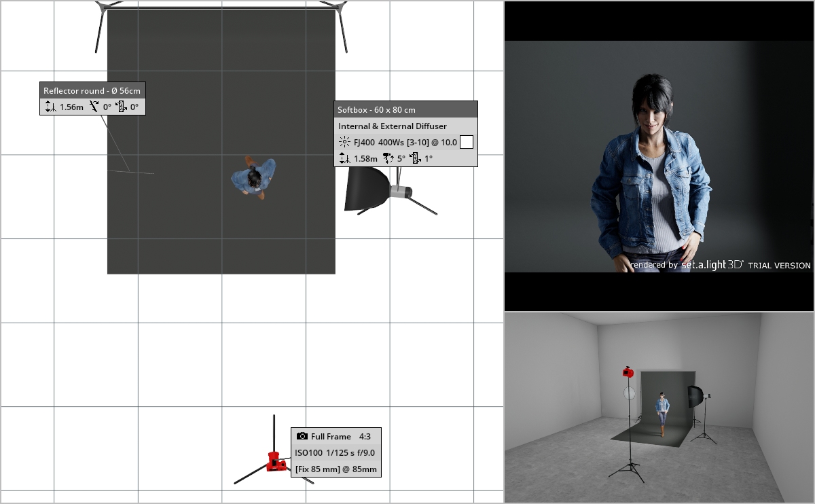Click the reflector tilt angle icon
The width and height of the screenshot is (815, 504).
pyautogui.click(x=94, y=107)
